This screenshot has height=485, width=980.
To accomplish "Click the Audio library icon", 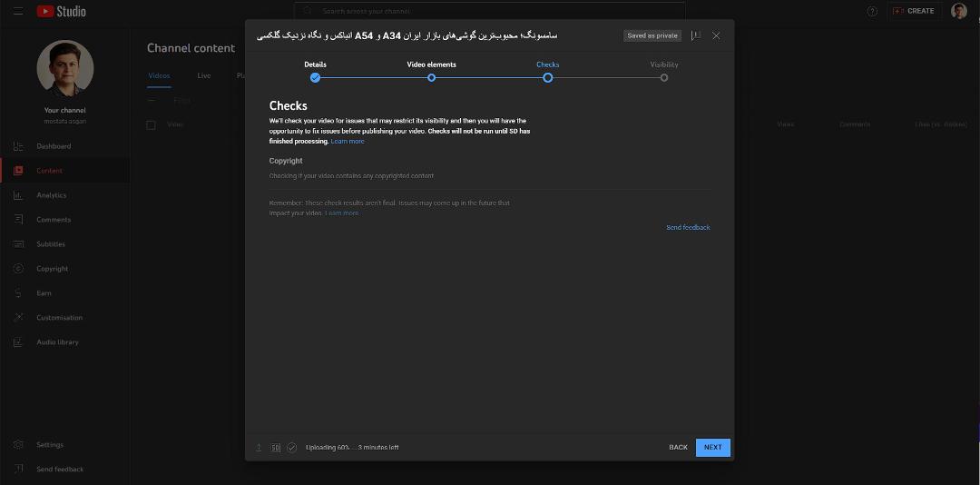I will coord(18,342).
